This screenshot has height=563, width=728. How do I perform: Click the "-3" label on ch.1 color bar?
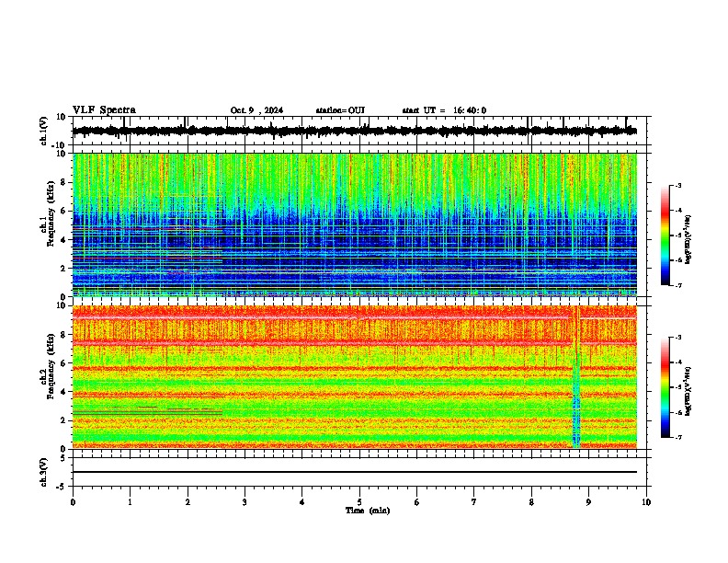[678, 185]
